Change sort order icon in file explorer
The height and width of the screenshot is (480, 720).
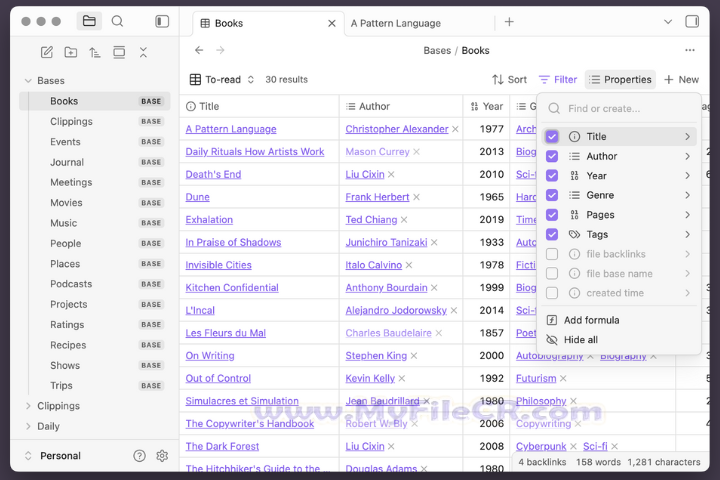tap(95, 52)
